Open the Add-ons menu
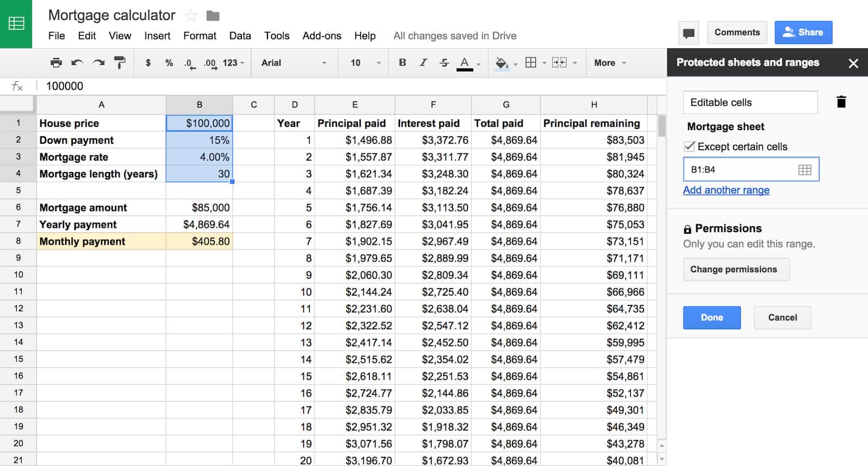Viewport: 868px width, 466px height. click(322, 36)
